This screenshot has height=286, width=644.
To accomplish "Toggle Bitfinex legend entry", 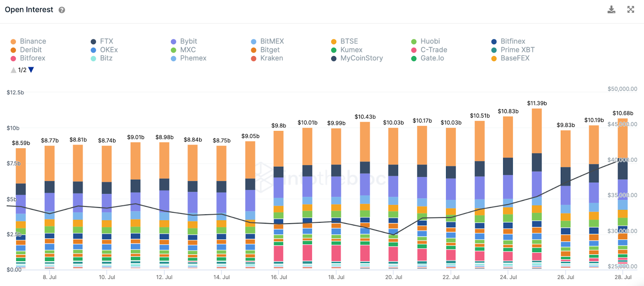I will click(508, 41).
